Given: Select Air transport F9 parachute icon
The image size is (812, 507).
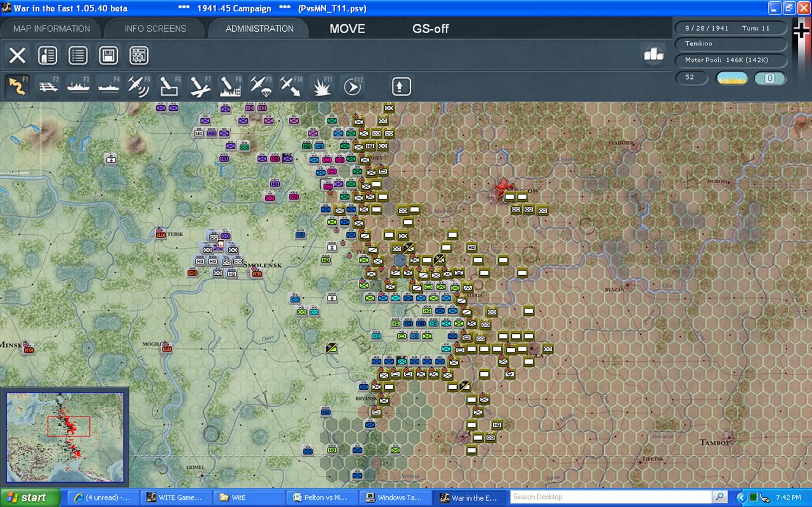Looking at the screenshot, I should click(261, 87).
